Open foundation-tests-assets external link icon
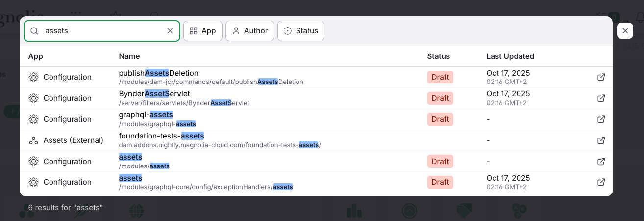Image resolution: width=644 pixels, height=221 pixels. click(x=601, y=140)
